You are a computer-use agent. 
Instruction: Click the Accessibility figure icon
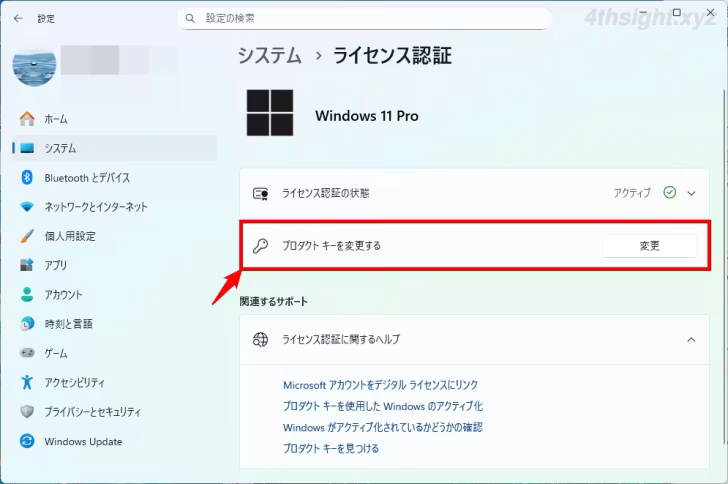pyautogui.click(x=27, y=382)
